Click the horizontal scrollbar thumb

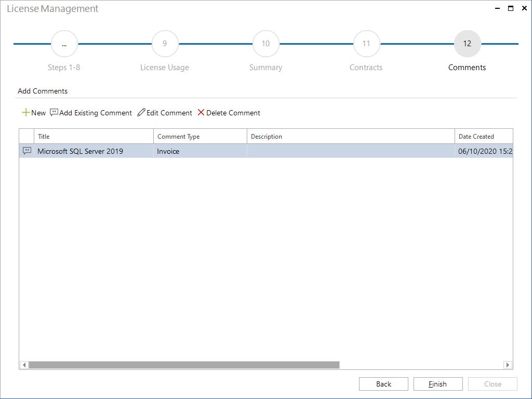[x=184, y=365]
